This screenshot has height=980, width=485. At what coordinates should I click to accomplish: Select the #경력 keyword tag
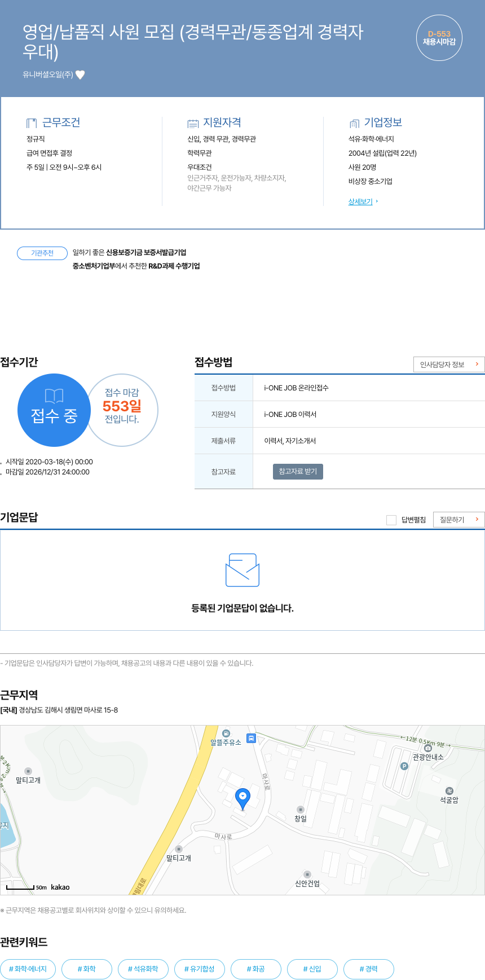coord(369,969)
